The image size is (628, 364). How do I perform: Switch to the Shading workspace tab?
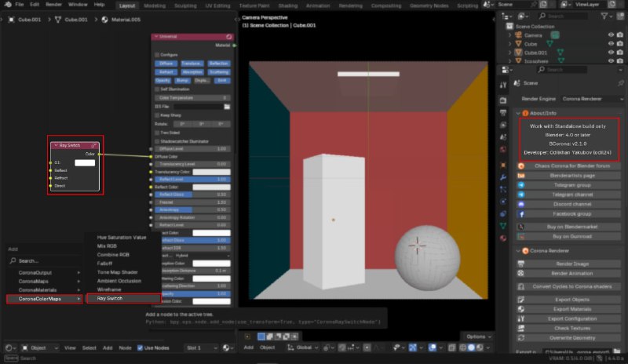pyautogui.click(x=287, y=5)
